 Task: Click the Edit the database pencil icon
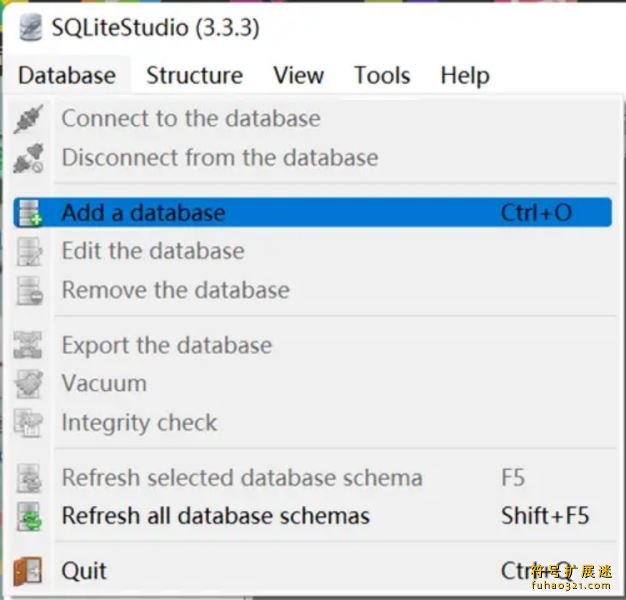point(29,252)
